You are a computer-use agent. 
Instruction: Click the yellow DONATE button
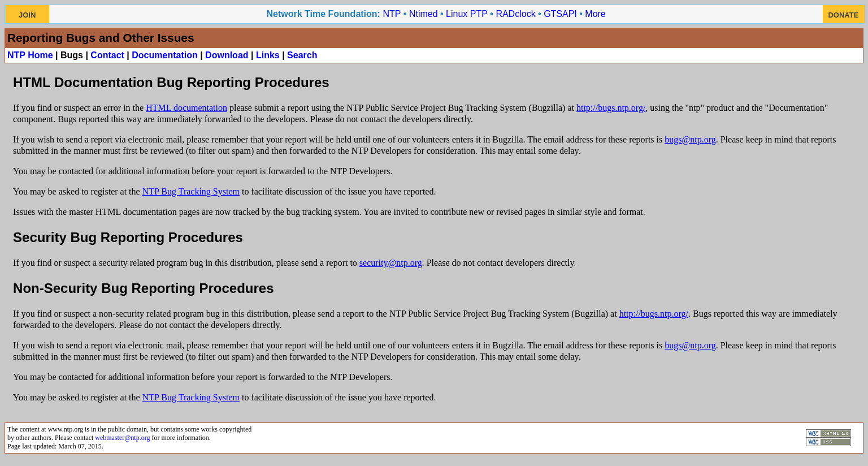(843, 15)
